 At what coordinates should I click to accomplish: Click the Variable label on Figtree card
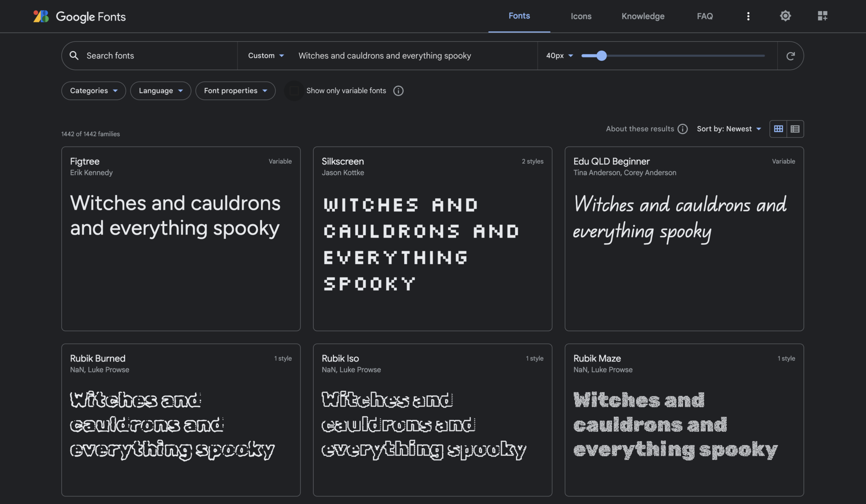pyautogui.click(x=280, y=161)
